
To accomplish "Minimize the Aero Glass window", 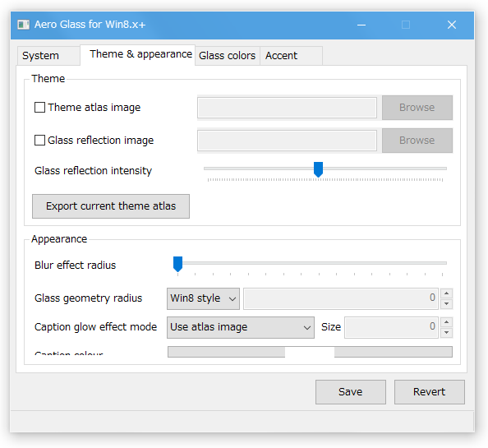I will (x=361, y=25).
